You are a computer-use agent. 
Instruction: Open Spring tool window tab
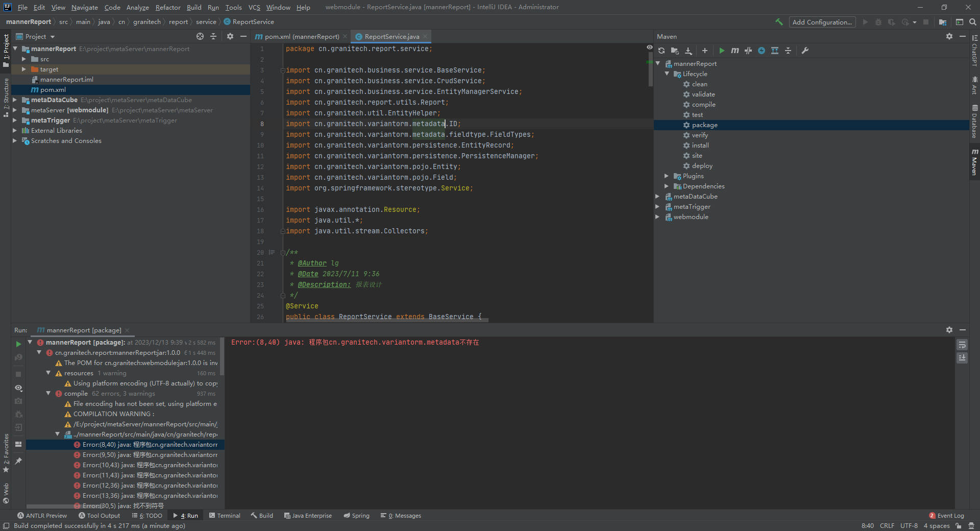coord(356,516)
